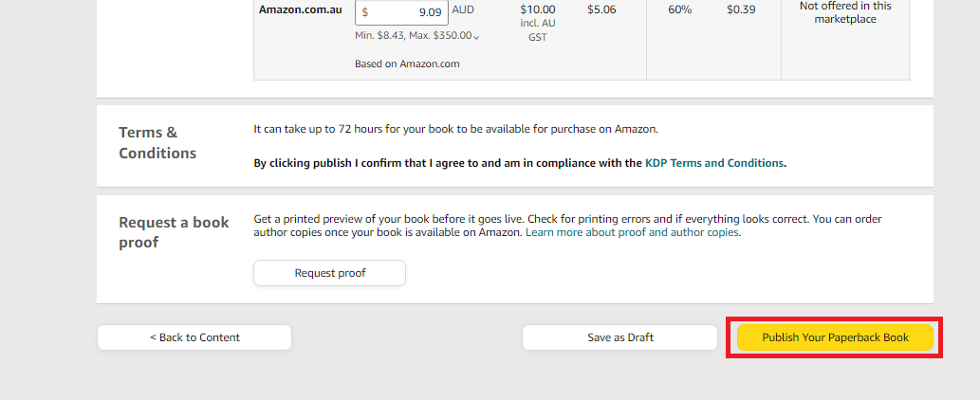Click the Min. $8.43, Max. $350.00 text
The width and height of the screenshot is (980, 400).
tap(413, 36)
